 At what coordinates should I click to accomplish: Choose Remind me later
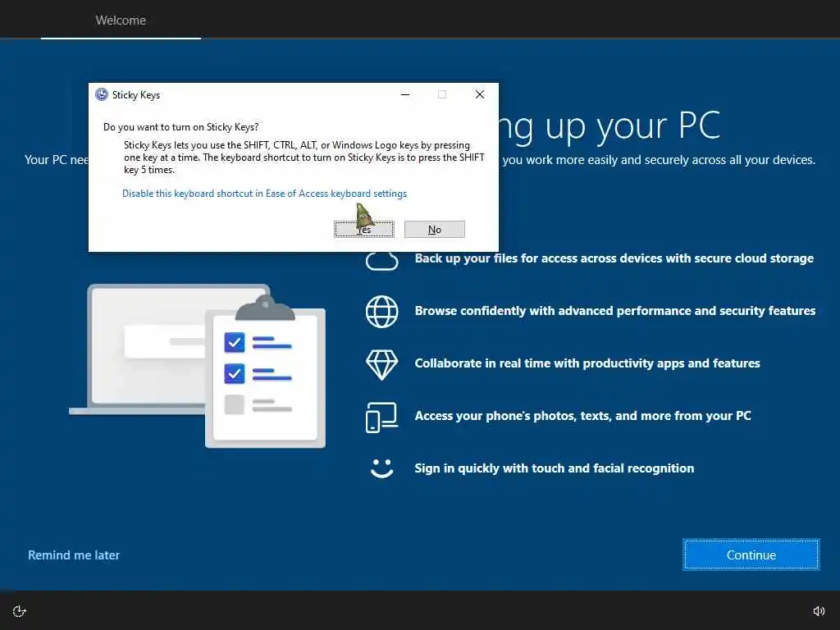click(74, 555)
